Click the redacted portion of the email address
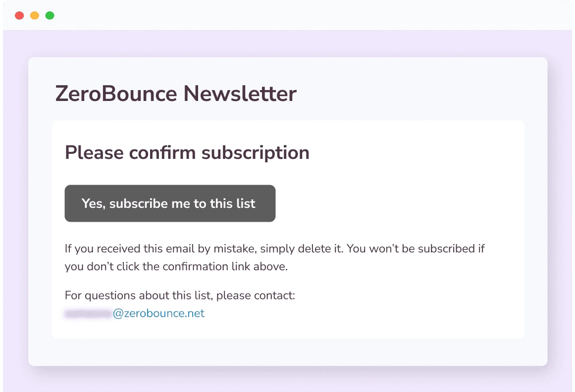 point(88,313)
